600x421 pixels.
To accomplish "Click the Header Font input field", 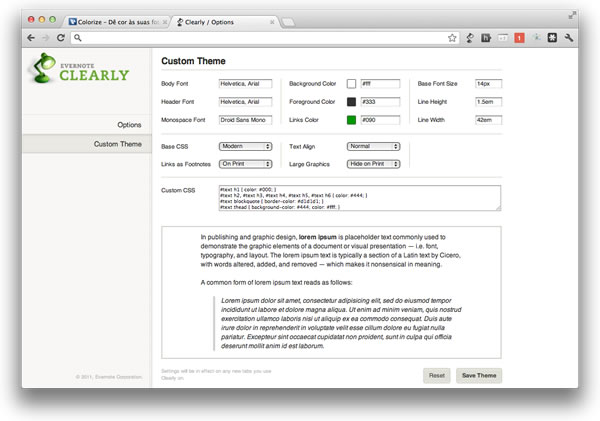I will 245,102.
